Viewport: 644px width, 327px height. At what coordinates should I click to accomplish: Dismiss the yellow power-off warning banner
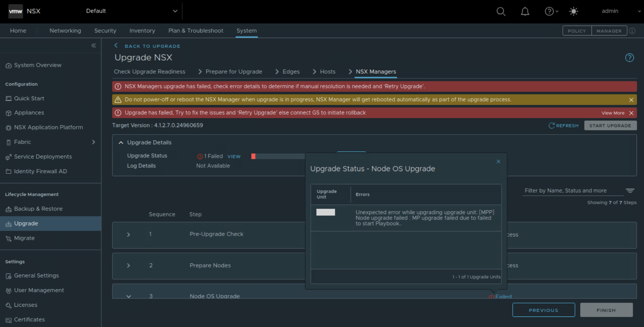point(631,100)
